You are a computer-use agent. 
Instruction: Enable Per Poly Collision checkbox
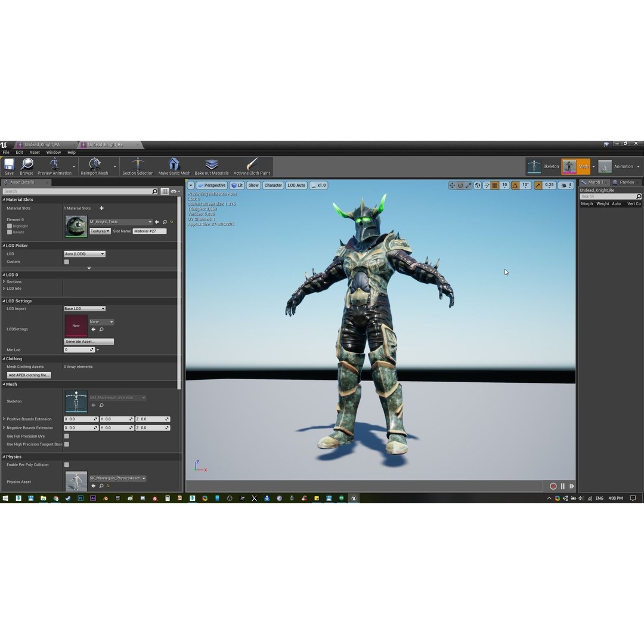click(x=67, y=465)
